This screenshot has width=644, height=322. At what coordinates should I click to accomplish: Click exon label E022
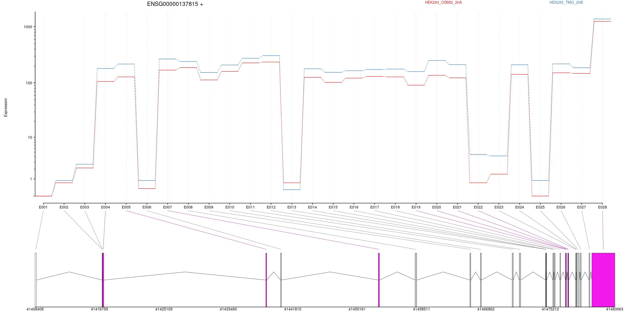pos(478,207)
